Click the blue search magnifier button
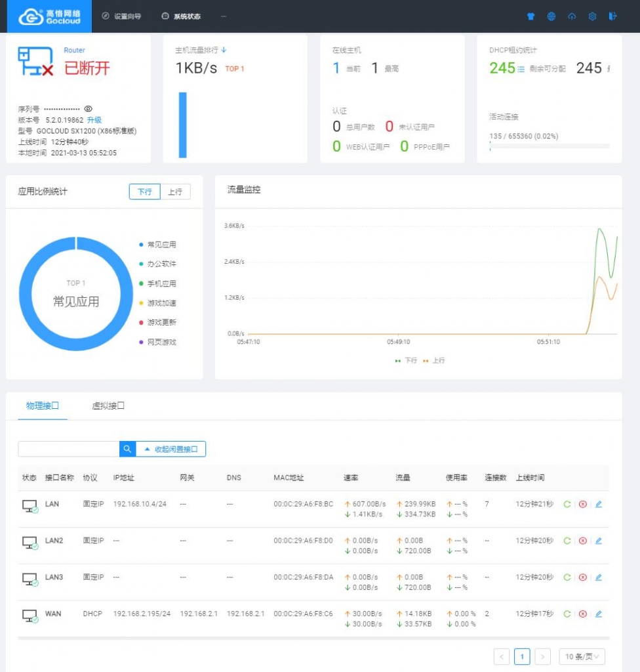Screen dimensions: 640x672 tap(127, 449)
